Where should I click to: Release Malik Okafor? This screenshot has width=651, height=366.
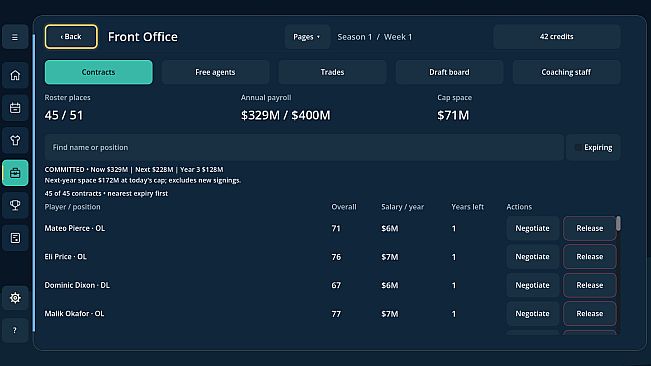590,314
